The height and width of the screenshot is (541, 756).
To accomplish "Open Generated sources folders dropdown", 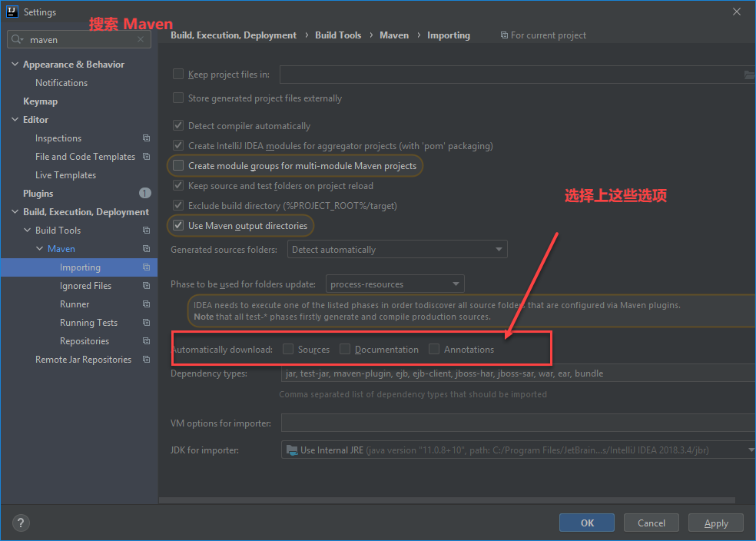I will pos(397,249).
